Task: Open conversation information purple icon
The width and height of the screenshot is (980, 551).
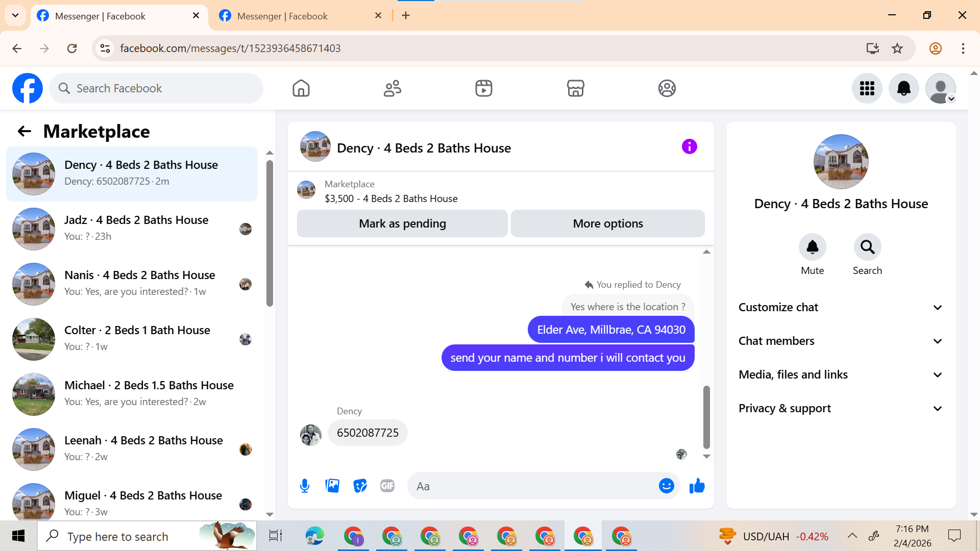Action: point(689,147)
